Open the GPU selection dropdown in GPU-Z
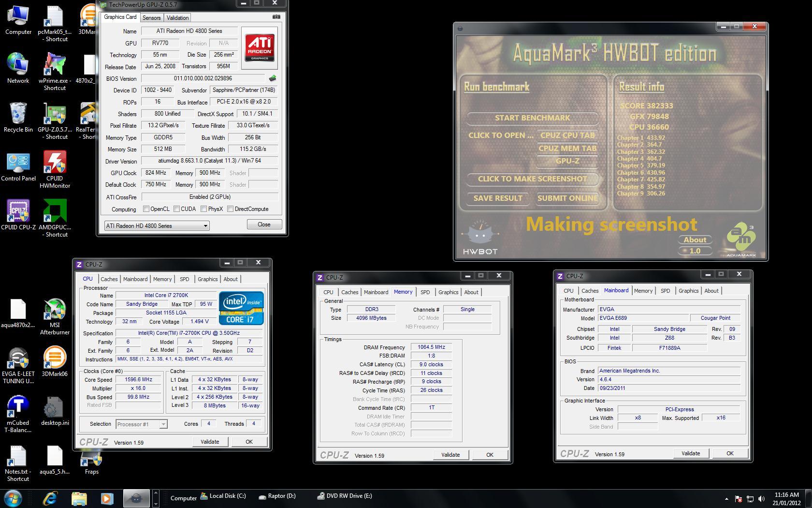This screenshot has height=508, width=812. pyautogui.click(x=157, y=226)
